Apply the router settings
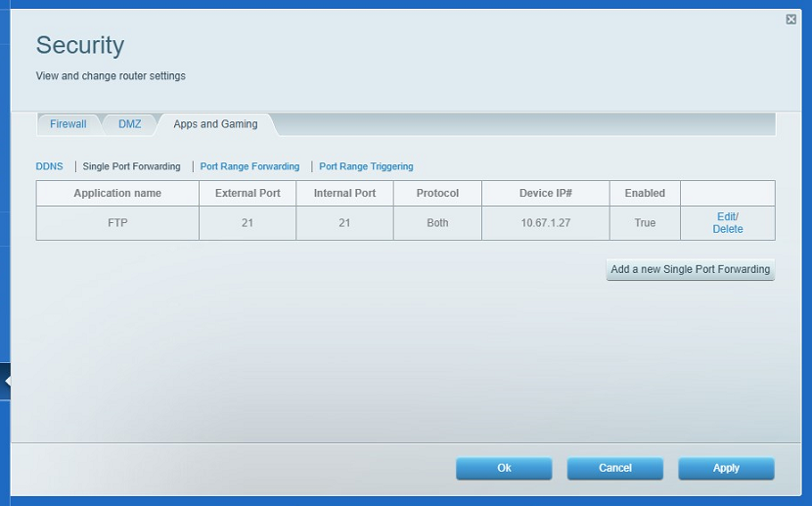 pyautogui.click(x=726, y=468)
